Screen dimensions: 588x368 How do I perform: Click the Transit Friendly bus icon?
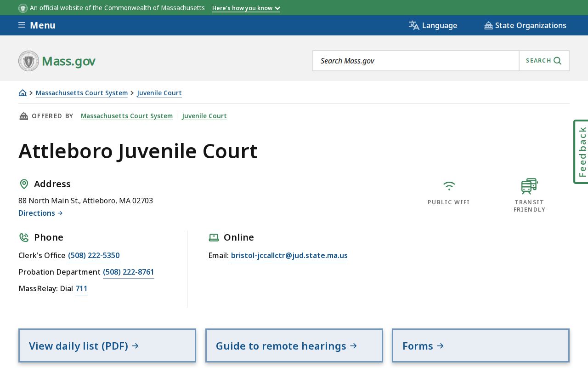(x=529, y=186)
